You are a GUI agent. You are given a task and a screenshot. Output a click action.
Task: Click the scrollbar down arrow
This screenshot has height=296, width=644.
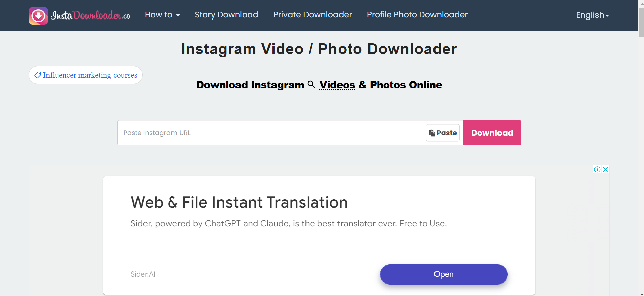pyautogui.click(x=641, y=294)
